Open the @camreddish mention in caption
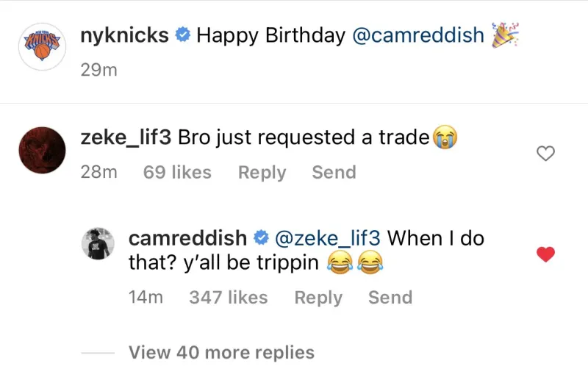Image resolution: width=588 pixels, height=380 pixels. (419, 35)
